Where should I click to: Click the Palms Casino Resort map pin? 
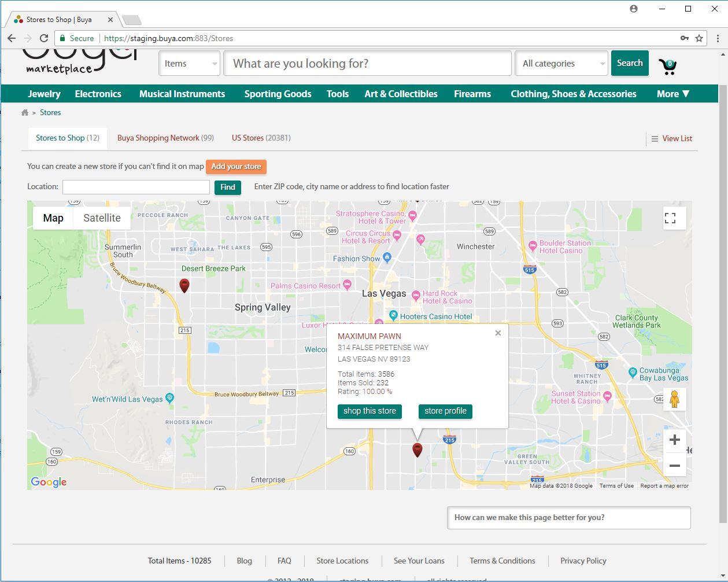[347, 284]
